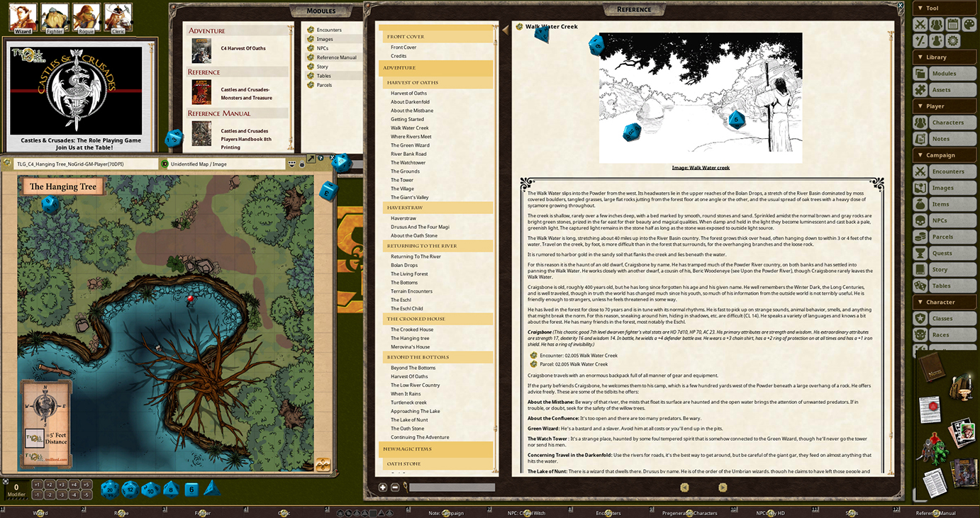Add +3 modifier button
The height and width of the screenshot is (518, 980).
[x=62, y=485]
